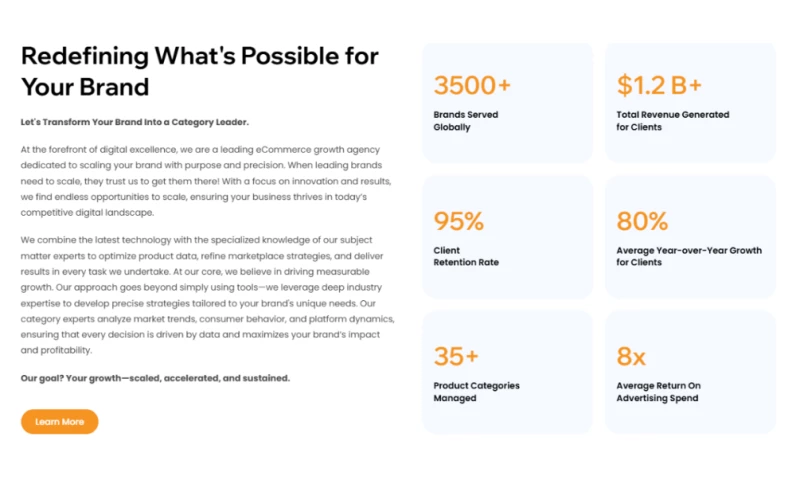The width and height of the screenshot is (800, 480).
Task: Select the 'Client Retention Rate' label
Action: [465, 256]
